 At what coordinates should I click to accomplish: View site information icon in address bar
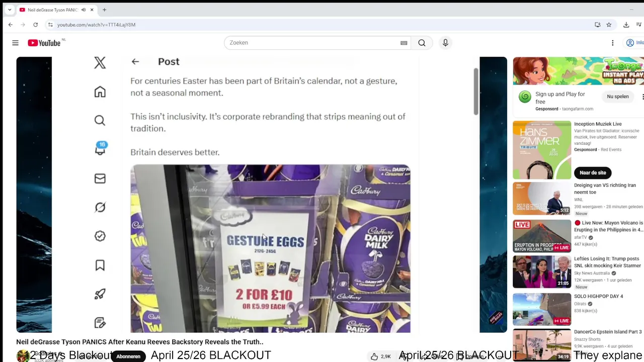(x=50, y=25)
